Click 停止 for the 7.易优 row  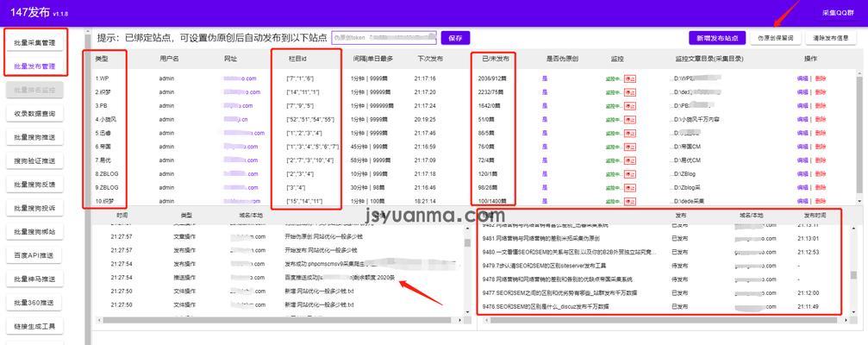click(x=630, y=160)
